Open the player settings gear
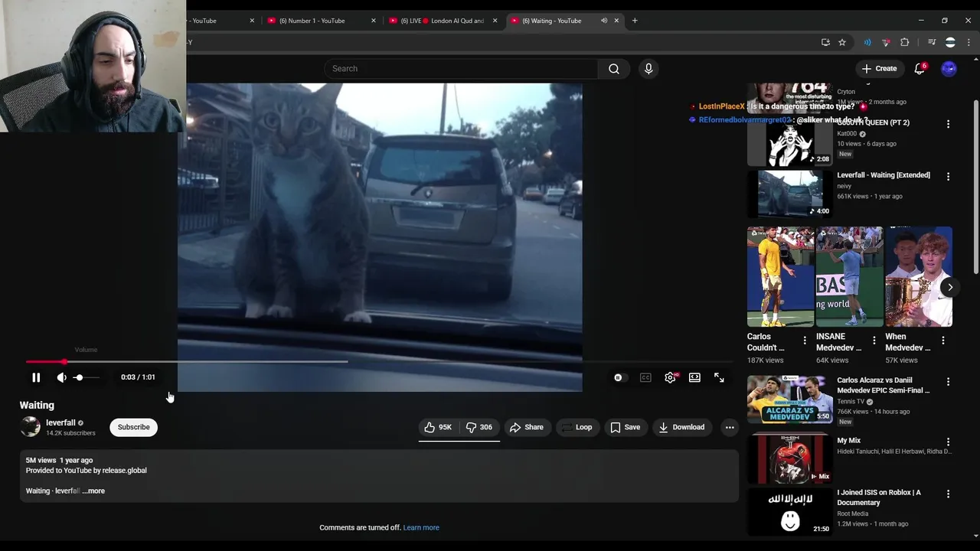This screenshot has height=551, width=980. (670, 377)
